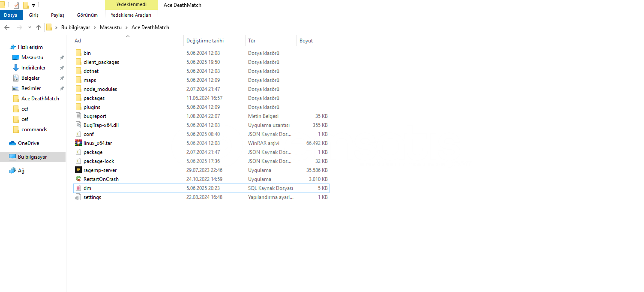The height and width of the screenshot is (292, 644).
Task: Open the Quick Access Toolbar customize dropdown
Action: [33, 6]
